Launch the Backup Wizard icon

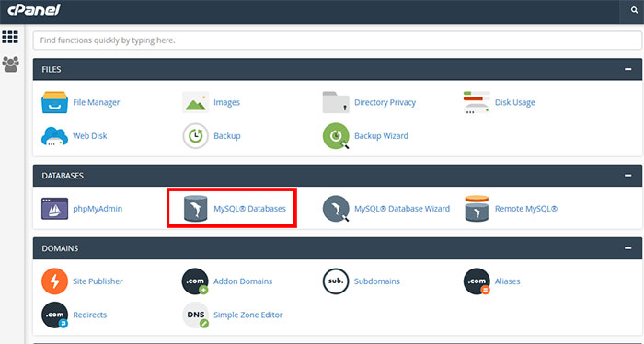336,136
